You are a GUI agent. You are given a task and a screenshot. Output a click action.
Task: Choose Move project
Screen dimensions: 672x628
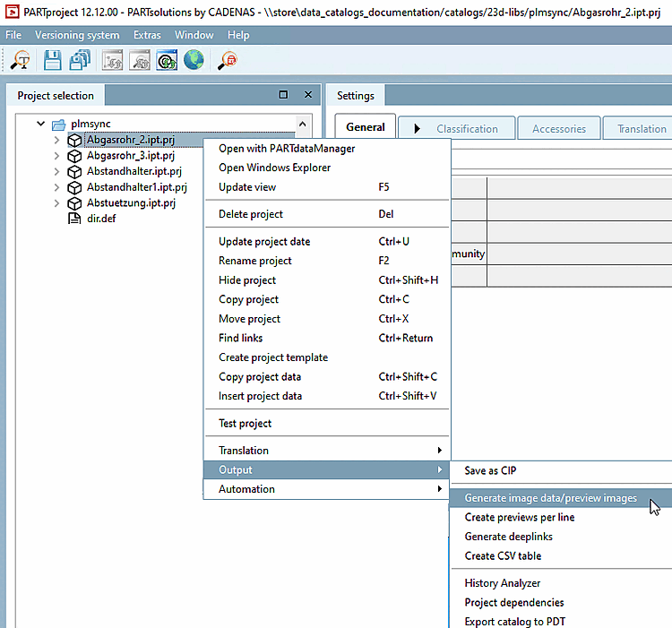point(326,318)
